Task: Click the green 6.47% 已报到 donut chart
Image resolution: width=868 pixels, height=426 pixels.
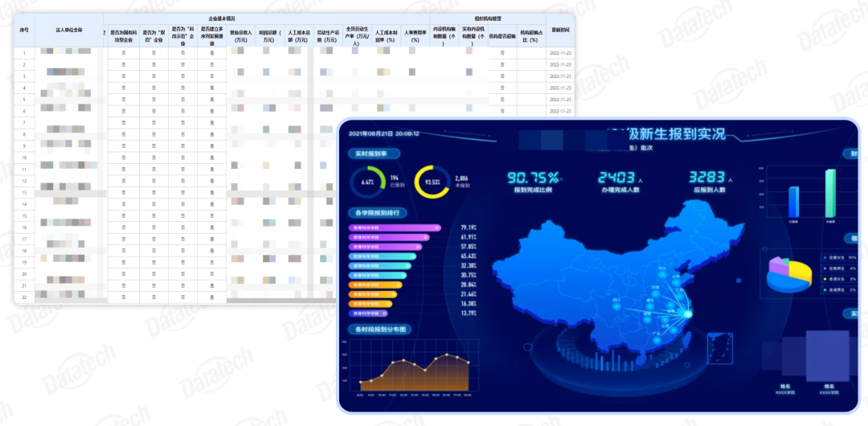Action: [x=367, y=182]
